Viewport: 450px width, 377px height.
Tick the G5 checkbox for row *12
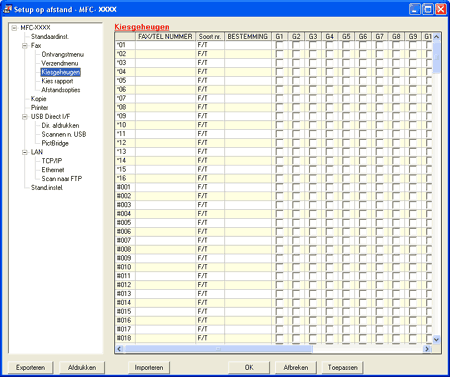(346, 143)
